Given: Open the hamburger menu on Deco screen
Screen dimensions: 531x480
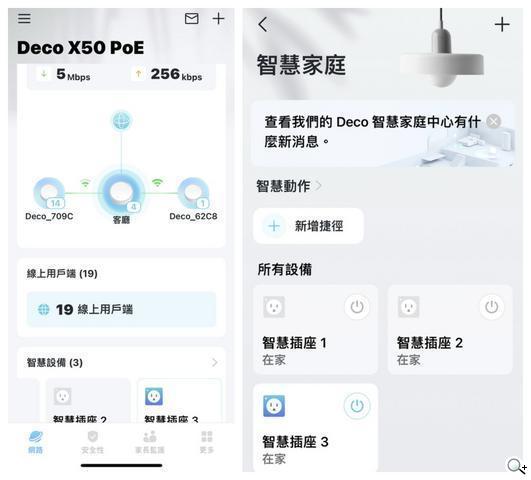Looking at the screenshot, I should click(x=24, y=18).
